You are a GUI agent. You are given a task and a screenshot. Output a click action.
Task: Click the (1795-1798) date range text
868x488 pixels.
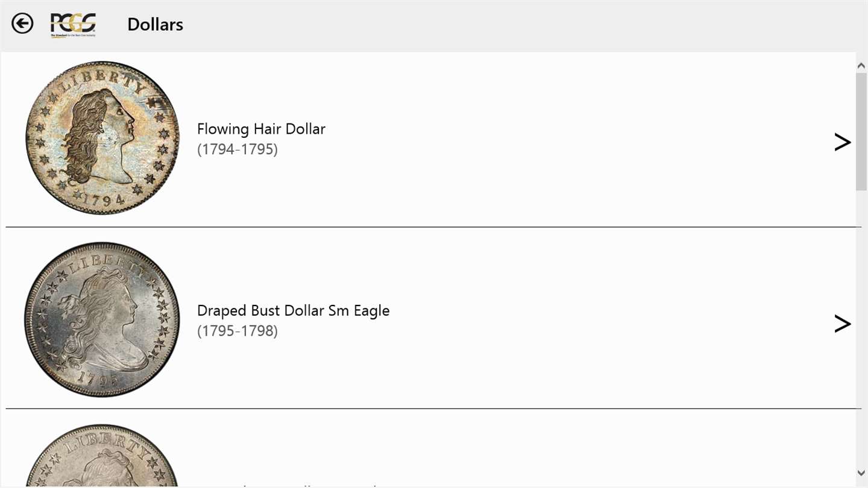tap(237, 331)
